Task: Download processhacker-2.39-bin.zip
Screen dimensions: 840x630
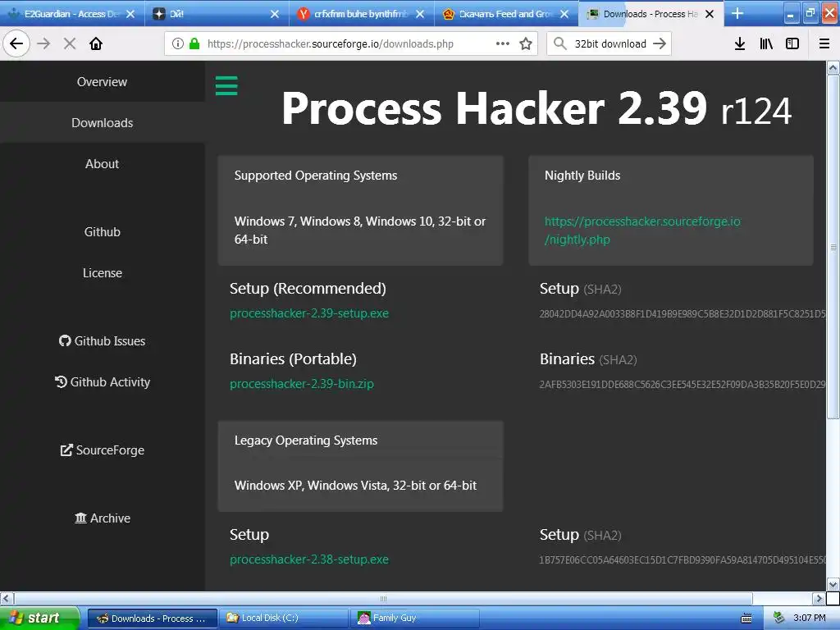Action: [x=302, y=384]
